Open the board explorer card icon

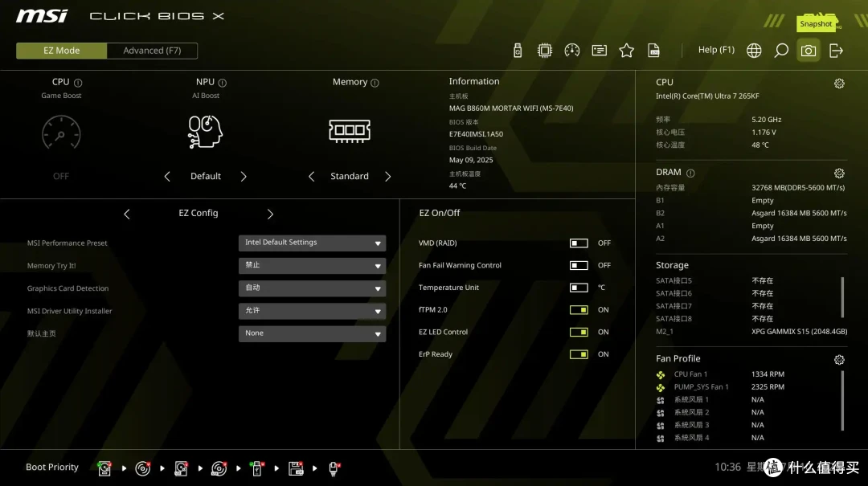pos(599,51)
